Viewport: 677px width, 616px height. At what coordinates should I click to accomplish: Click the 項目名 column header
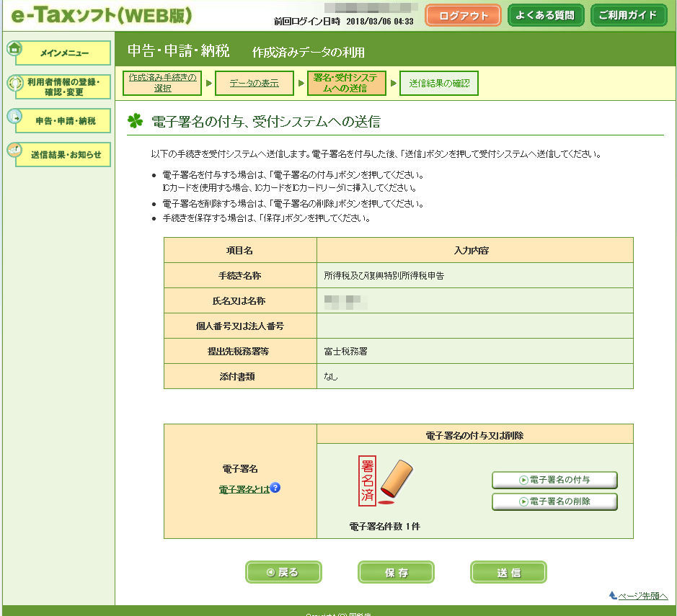pyautogui.click(x=240, y=250)
